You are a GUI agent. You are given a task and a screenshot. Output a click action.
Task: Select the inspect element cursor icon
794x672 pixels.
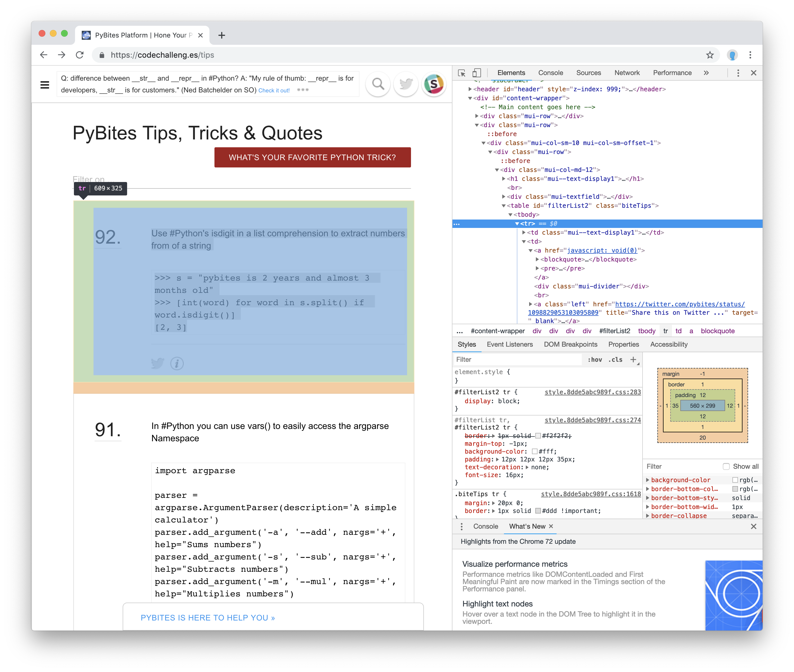[461, 73]
